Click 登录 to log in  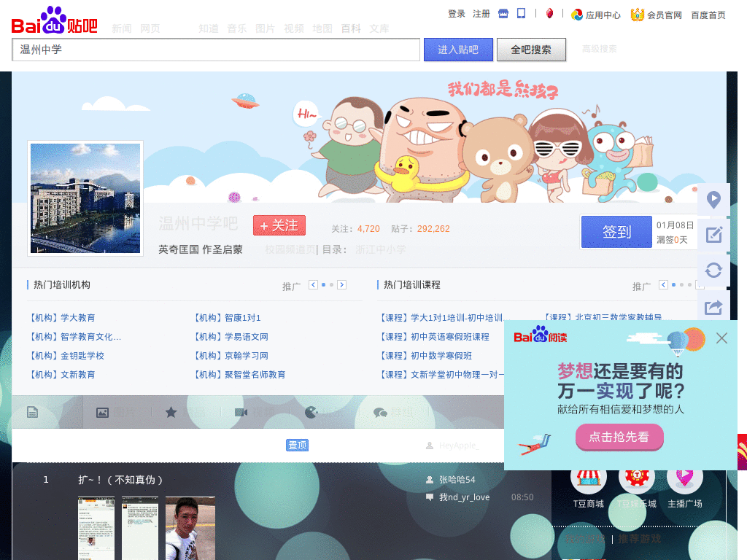tap(457, 14)
